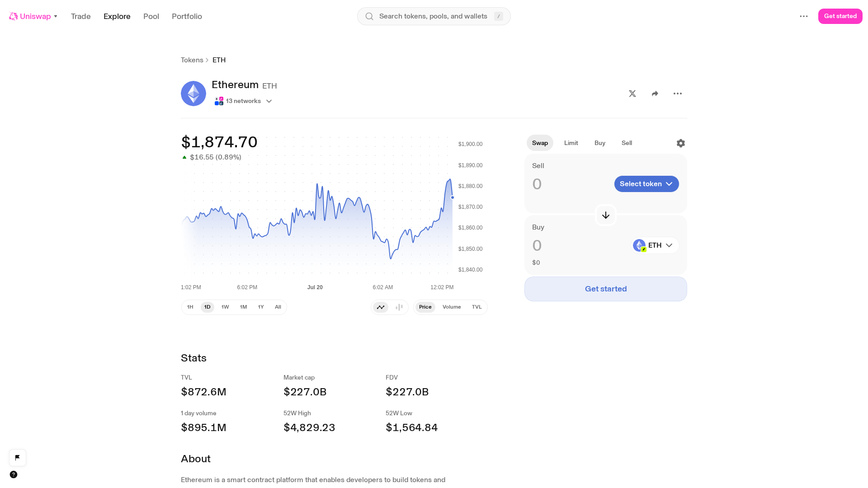Open the Select token dropdown
The width and height of the screenshot is (868, 488).
646,184
